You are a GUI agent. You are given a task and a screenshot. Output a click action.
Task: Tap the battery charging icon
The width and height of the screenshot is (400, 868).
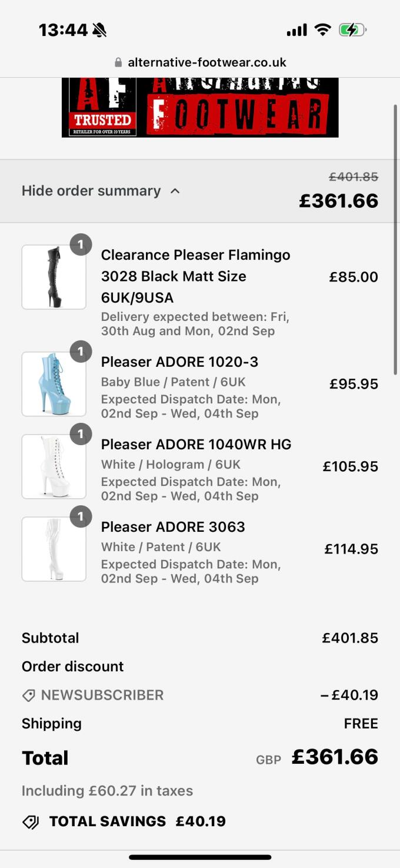[x=352, y=29]
